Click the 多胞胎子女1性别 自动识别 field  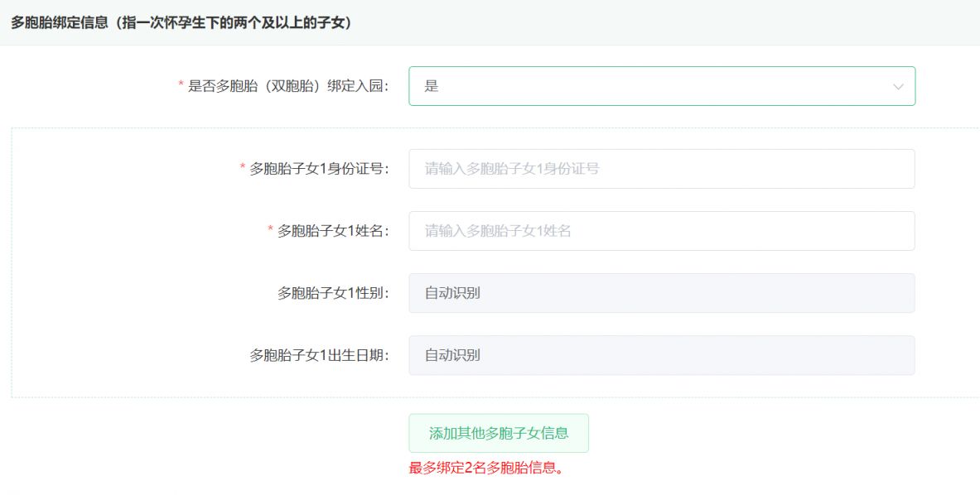pos(662,293)
